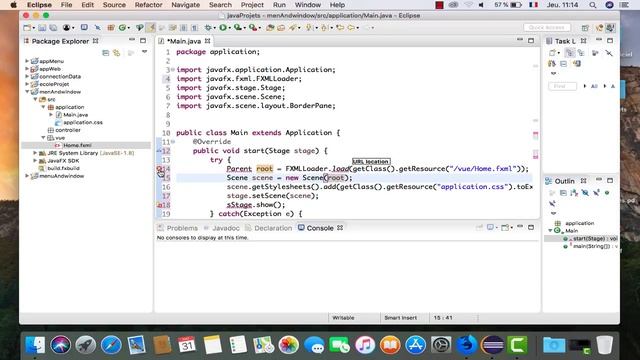Click the error marker on line 14

tap(160, 169)
